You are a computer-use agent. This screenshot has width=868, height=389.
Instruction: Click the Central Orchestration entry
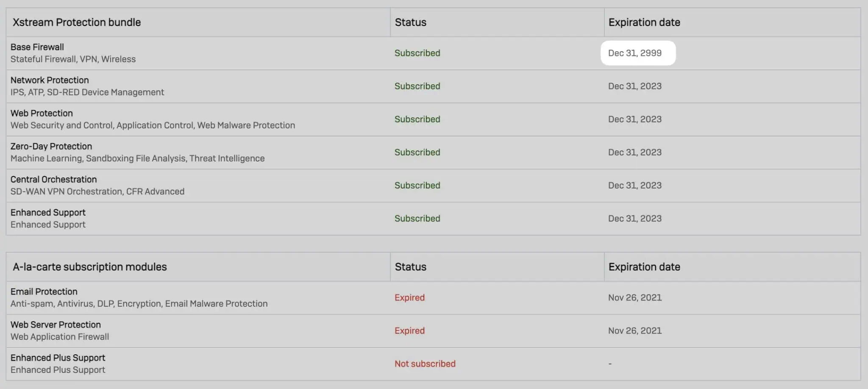[170, 185]
